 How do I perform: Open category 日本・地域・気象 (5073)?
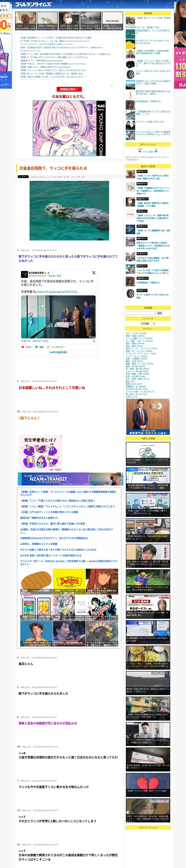[137, 379]
